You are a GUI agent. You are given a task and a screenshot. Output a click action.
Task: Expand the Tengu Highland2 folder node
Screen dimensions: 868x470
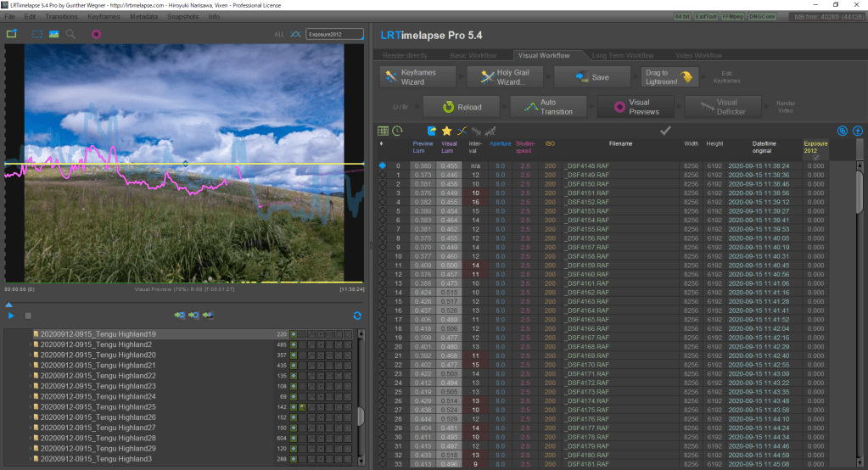point(29,344)
